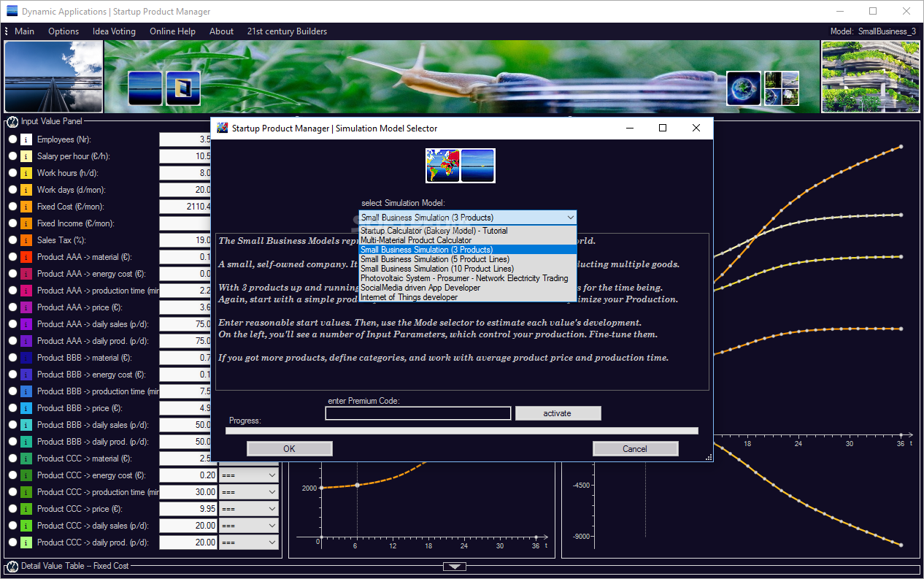924x579 pixels.
Task: Click info icon for Sales Tax (%)
Action: 26,240
